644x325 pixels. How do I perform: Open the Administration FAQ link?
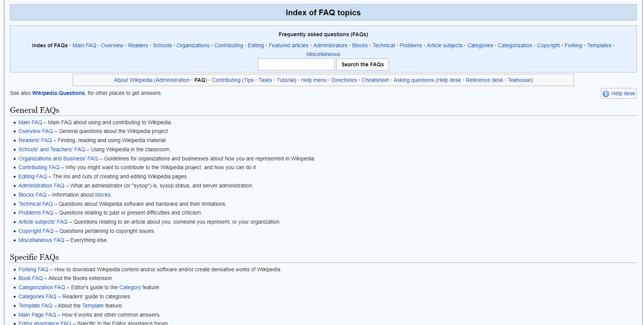click(x=42, y=186)
